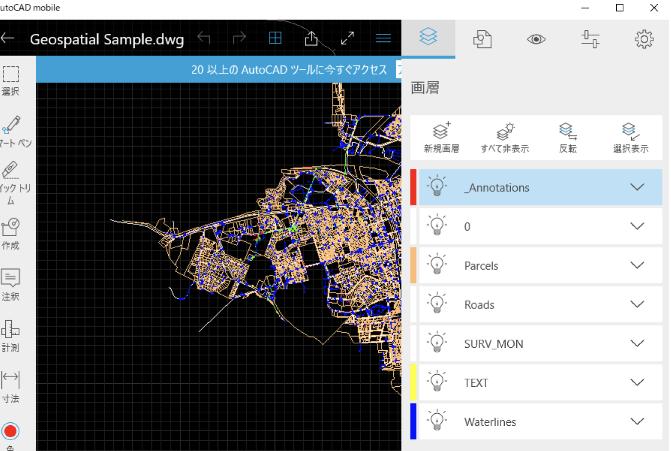Open the Settings gear tab
This screenshot has height=451, width=671.
point(644,39)
